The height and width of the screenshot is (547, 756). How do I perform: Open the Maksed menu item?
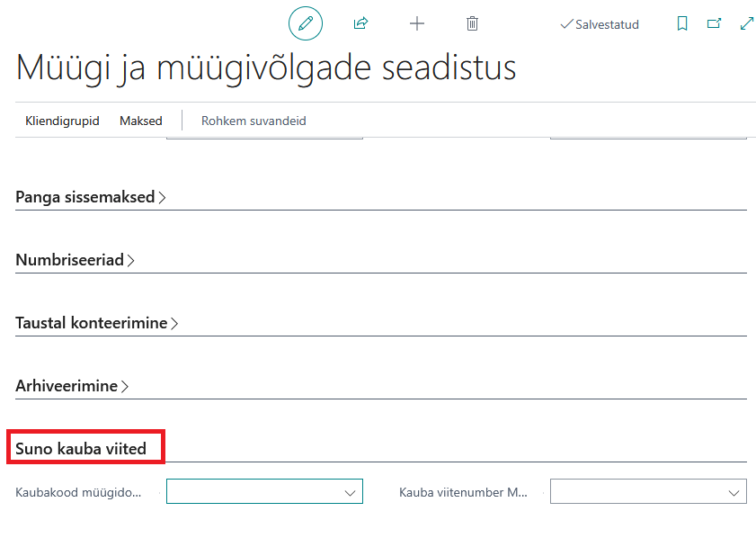tap(141, 121)
